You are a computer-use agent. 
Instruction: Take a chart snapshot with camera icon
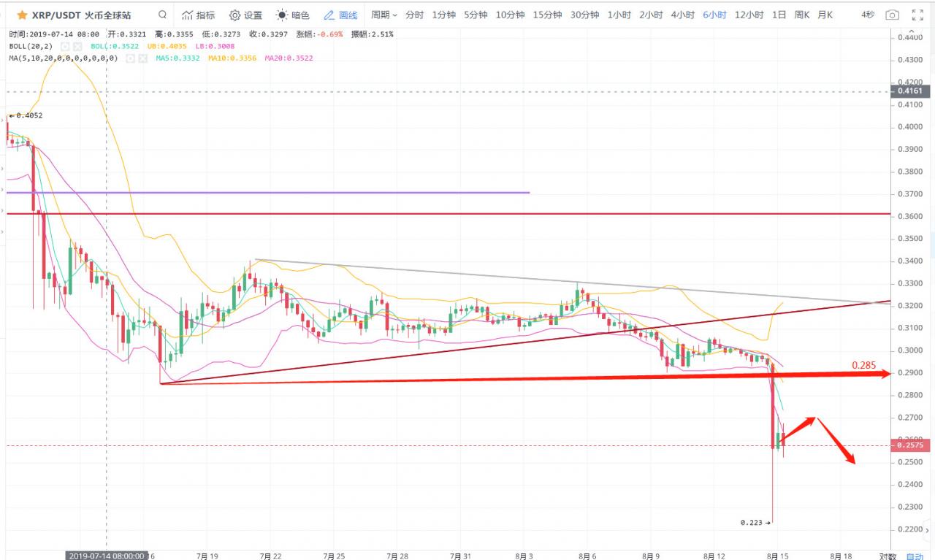pos(892,15)
